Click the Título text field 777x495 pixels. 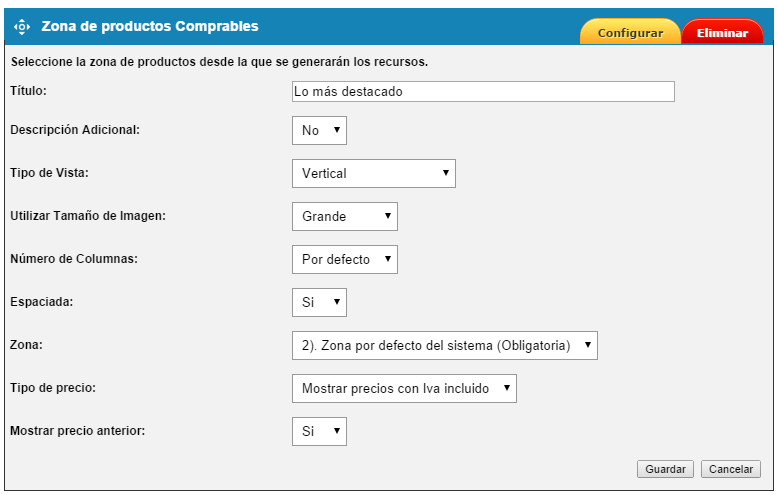483,92
